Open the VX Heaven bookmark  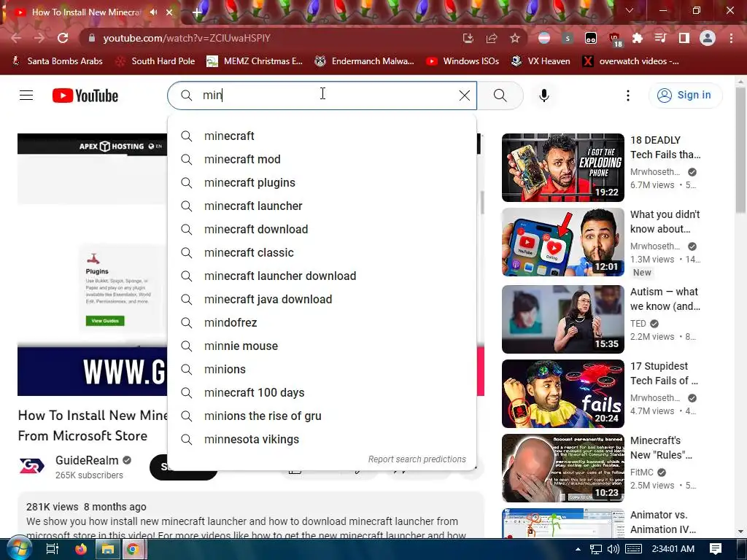tap(541, 61)
